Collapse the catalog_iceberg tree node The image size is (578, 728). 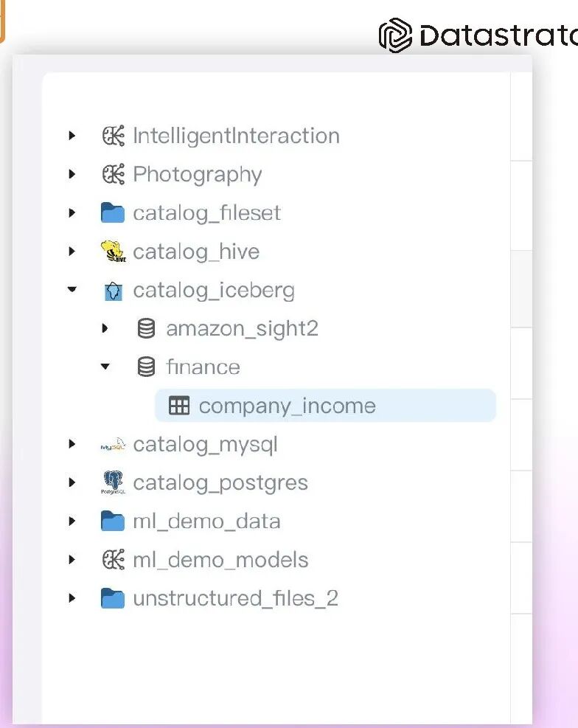pyautogui.click(x=72, y=290)
